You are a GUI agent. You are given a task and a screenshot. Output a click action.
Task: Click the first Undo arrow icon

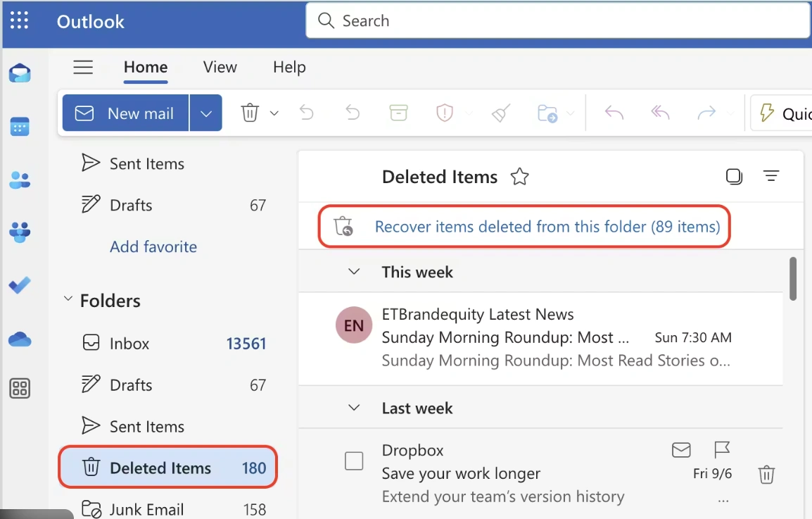click(307, 113)
